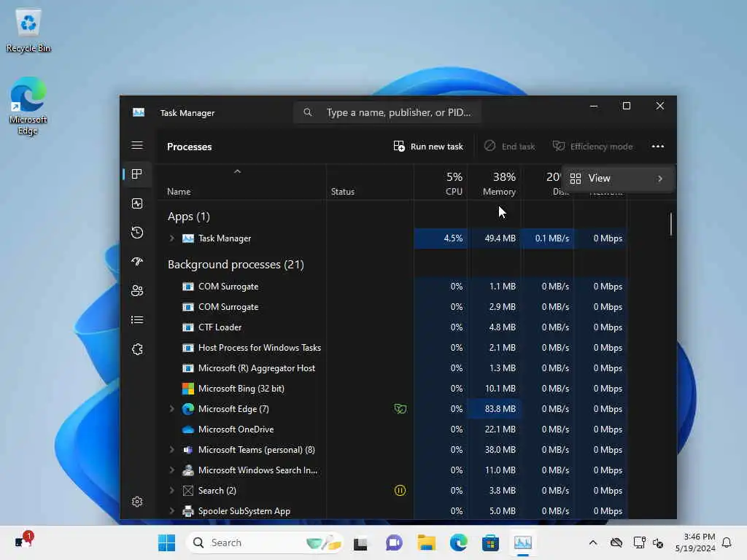Click the Search process suspended pause icon
The height and width of the screenshot is (560, 747).
click(x=400, y=491)
